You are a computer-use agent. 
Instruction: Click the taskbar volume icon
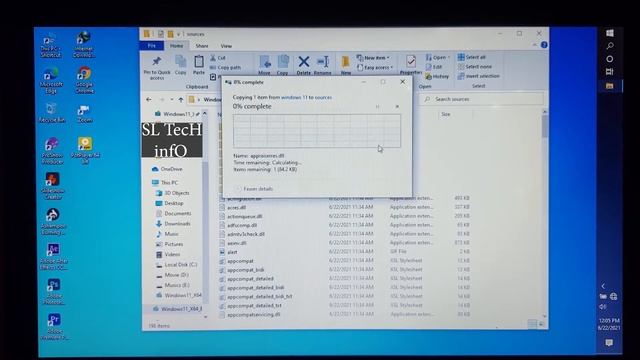(603, 307)
